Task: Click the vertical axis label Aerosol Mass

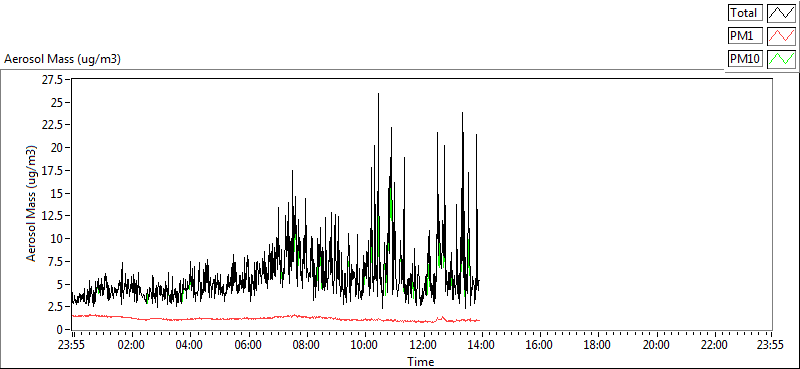Action: point(31,203)
